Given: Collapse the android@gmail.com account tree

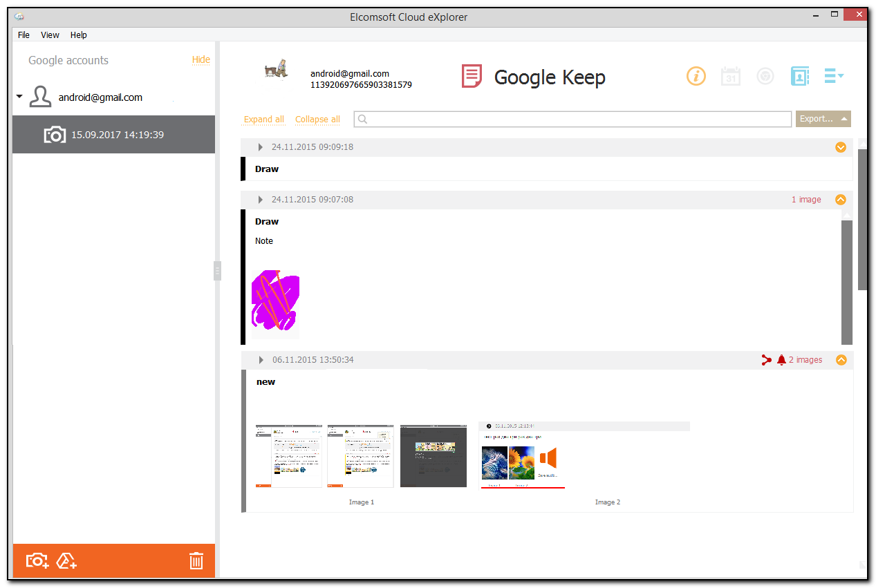Looking at the screenshot, I should [19, 97].
